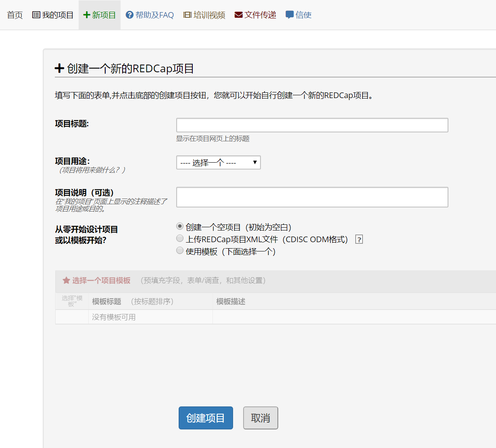Click the plus icon in 创建一个新的REDCap项目 heading

tap(59, 68)
